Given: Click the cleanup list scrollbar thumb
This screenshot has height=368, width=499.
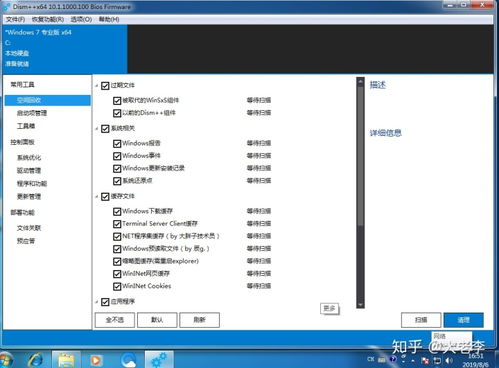Looking at the screenshot, I should coord(360,156).
